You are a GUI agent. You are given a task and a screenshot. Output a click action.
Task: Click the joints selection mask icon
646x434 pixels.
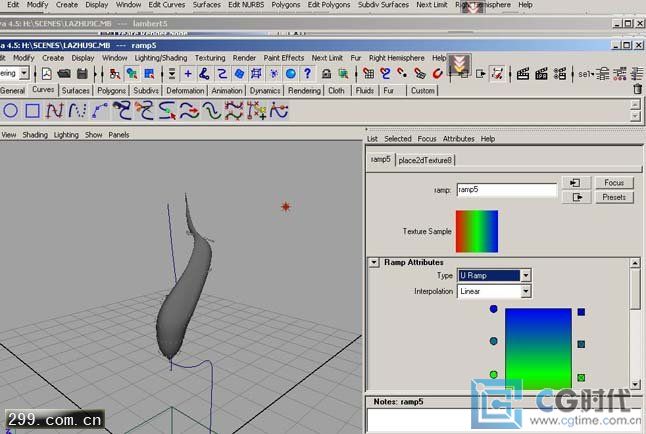coord(204,74)
